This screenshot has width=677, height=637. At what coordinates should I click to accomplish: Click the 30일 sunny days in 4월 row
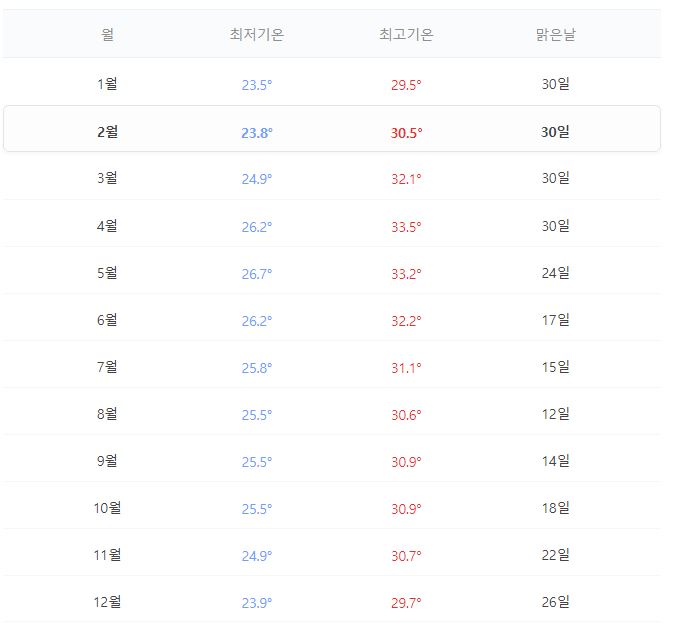(556, 226)
